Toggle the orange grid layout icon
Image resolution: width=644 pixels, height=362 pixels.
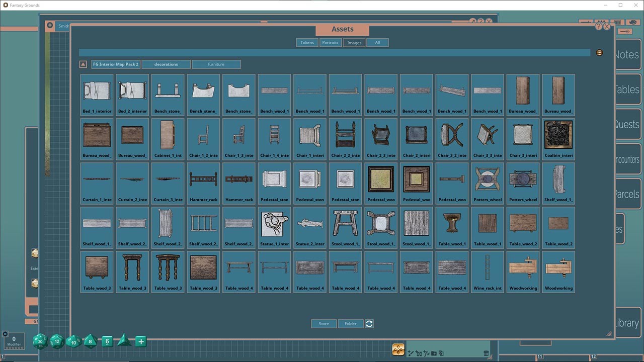(599, 52)
